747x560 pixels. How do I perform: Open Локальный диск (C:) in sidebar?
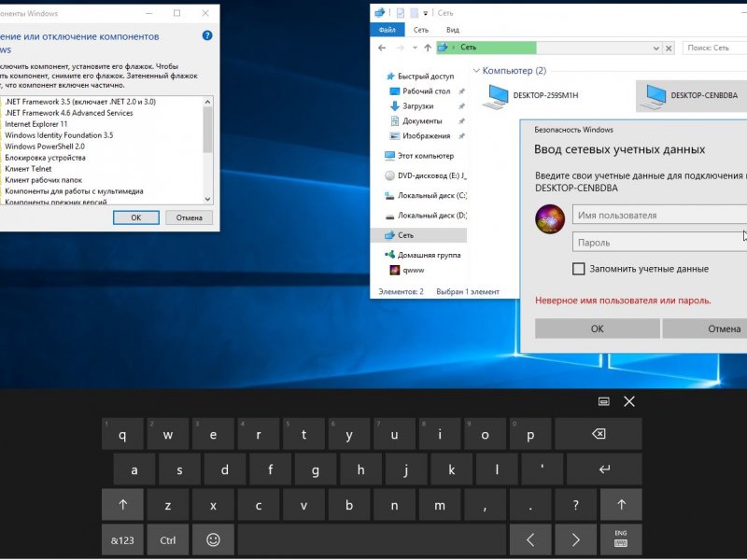[426, 195]
